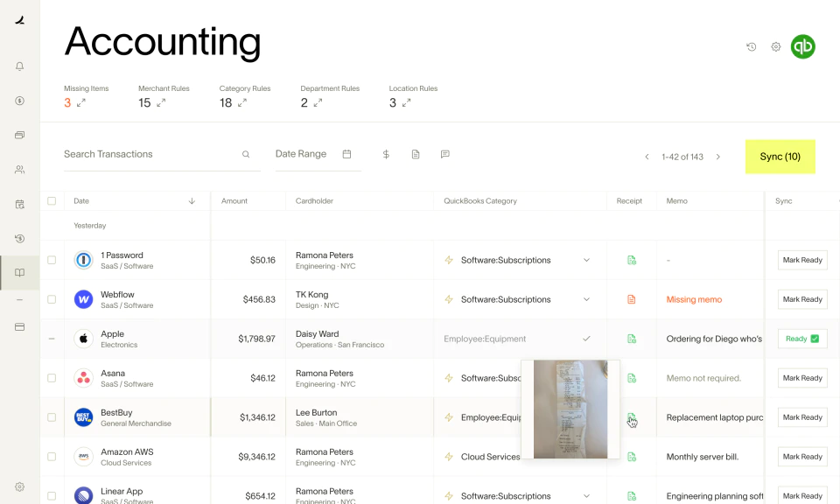Open the Date Range picker
Viewport: 840px width, 504px height.
click(x=311, y=154)
